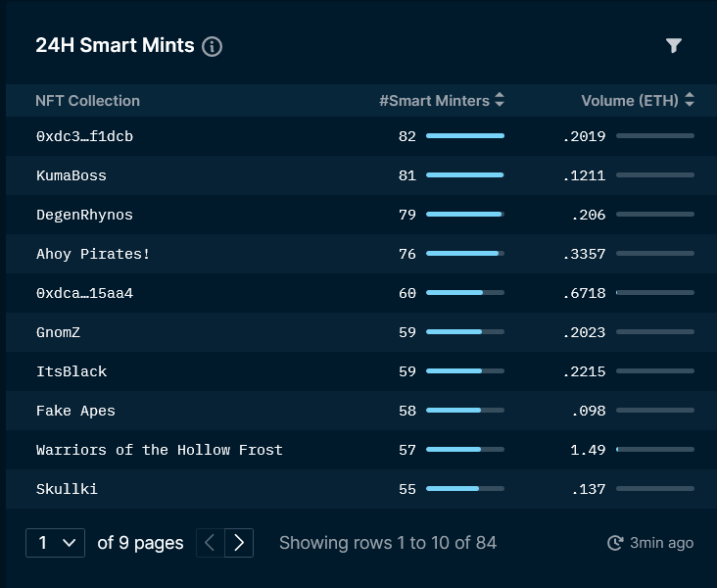The width and height of the screenshot is (717, 588).
Task: Select Ahoy Pirates! collection
Action: pyautogui.click(x=93, y=254)
